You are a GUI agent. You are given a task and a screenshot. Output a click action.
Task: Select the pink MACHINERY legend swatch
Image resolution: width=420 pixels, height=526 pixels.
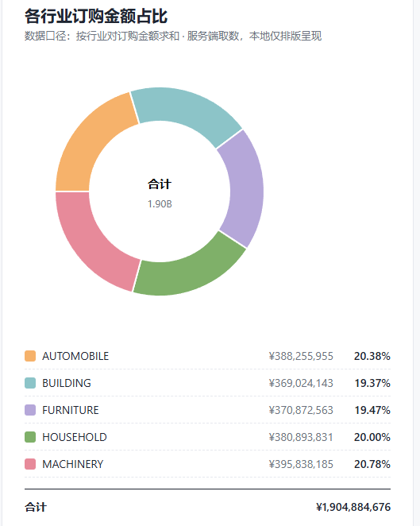30,464
